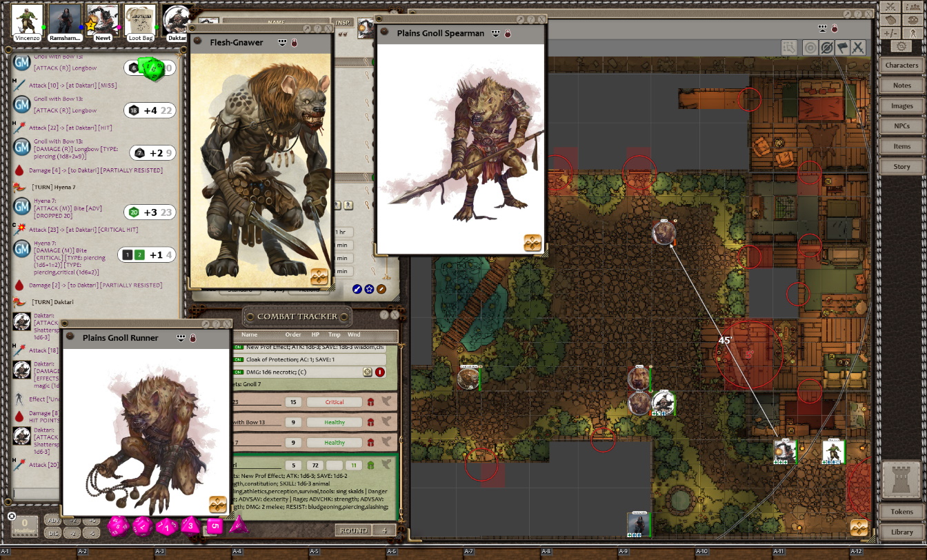Toggle ON for Cloak of Protection effect
The height and width of the screenshot is (560, 927).
[239, 359]
